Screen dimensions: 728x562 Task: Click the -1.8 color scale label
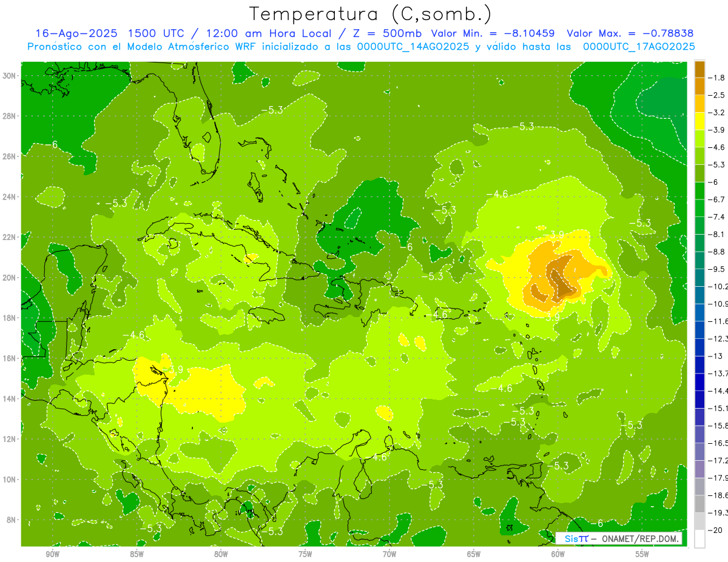click(716, 78)
